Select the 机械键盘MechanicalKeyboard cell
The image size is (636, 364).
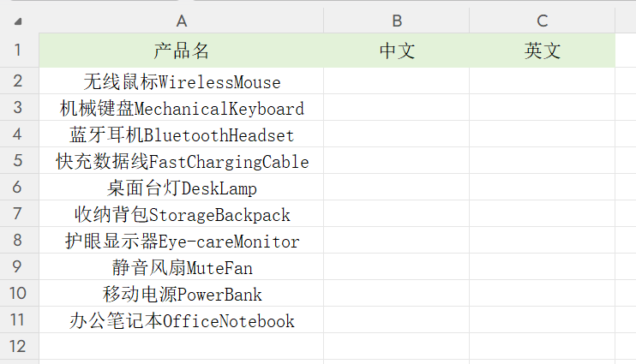click(181, 109)
